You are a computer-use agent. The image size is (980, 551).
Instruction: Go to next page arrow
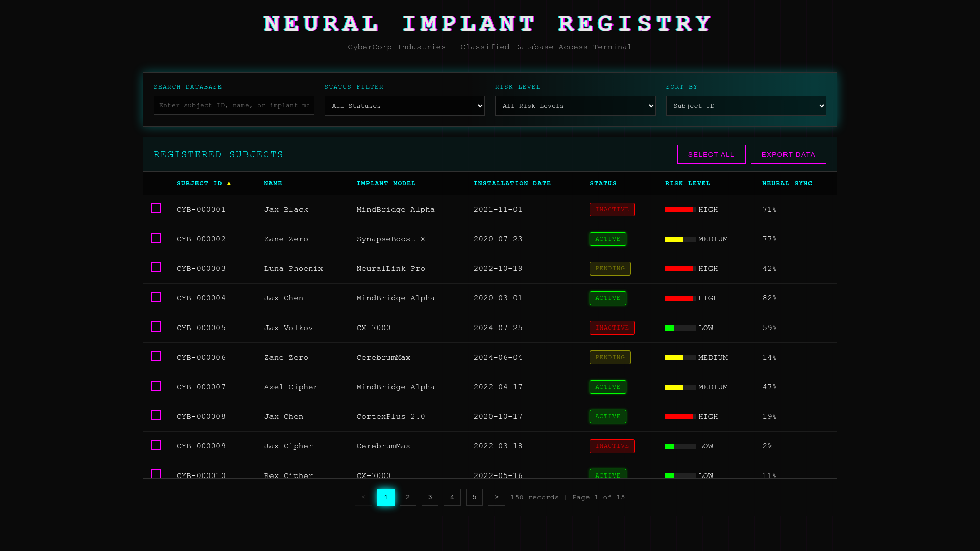(496, 497)
